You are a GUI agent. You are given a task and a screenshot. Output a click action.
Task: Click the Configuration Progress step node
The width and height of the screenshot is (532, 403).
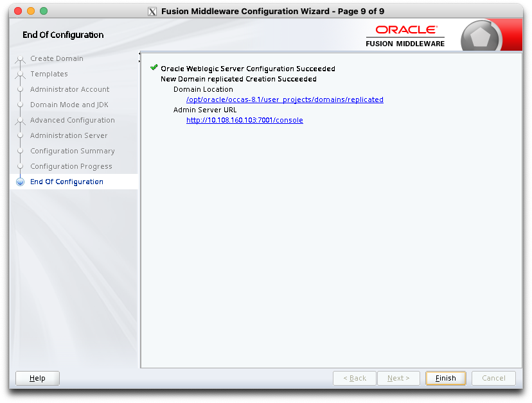[x=21, y=166]
